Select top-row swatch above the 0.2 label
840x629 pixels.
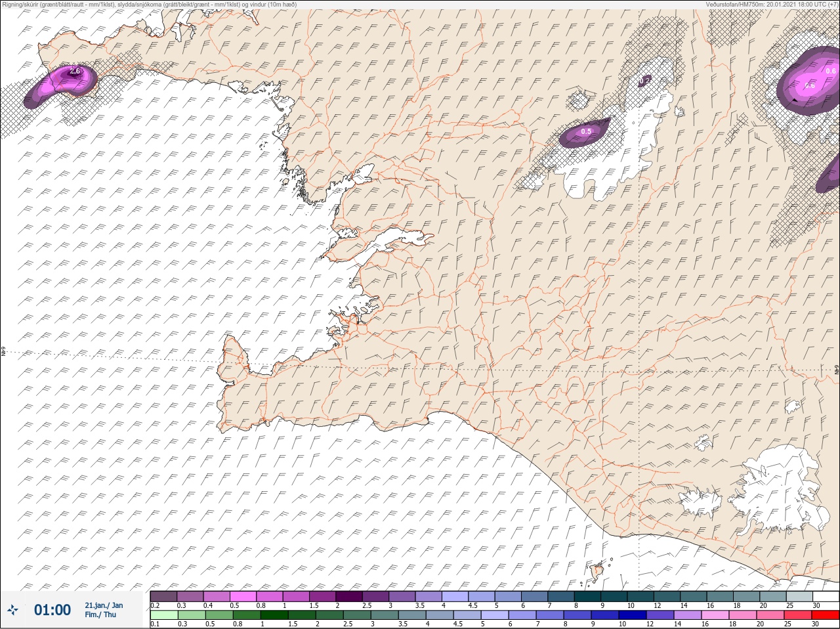coord(163,596)
